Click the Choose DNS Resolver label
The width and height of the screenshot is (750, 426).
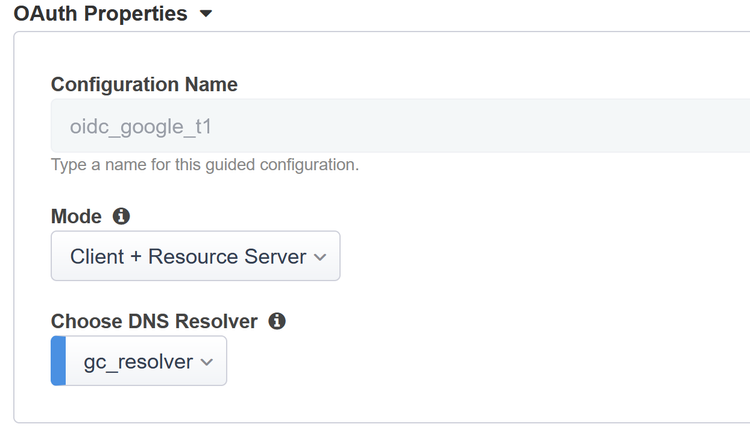[154, 321]
